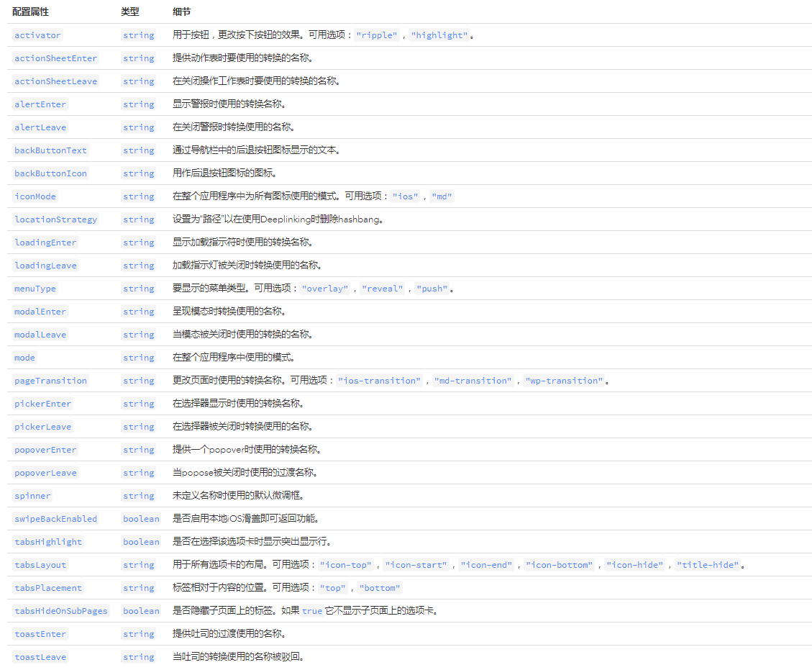Click the "alertLeave" property label

[x=40, y=127]
